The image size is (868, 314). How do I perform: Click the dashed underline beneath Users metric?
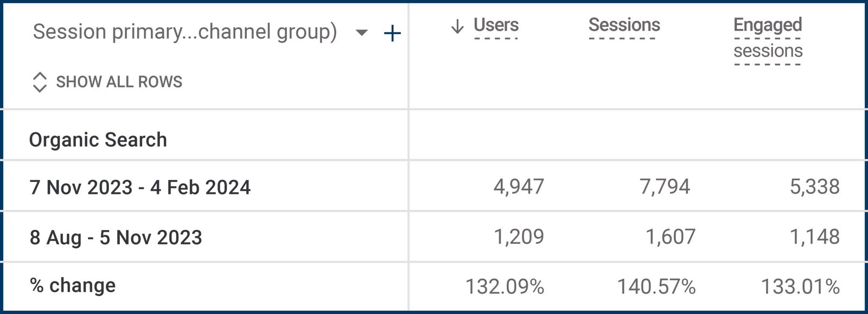coord(495,39)
